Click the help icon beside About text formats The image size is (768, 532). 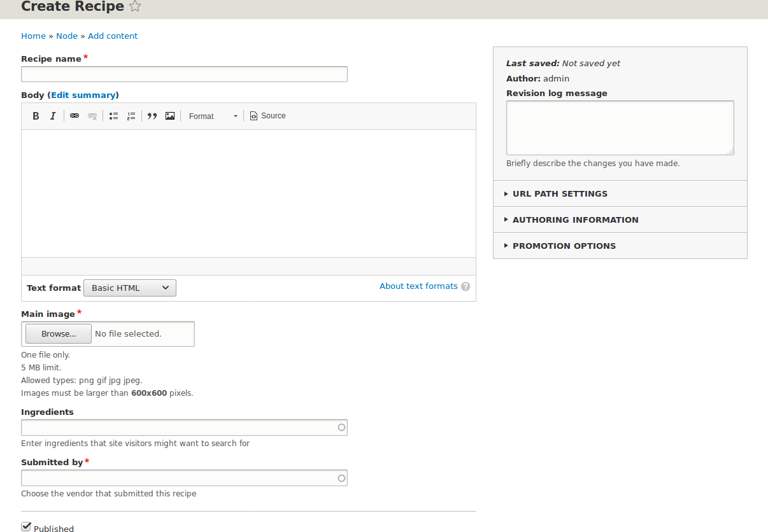(466, 286)
